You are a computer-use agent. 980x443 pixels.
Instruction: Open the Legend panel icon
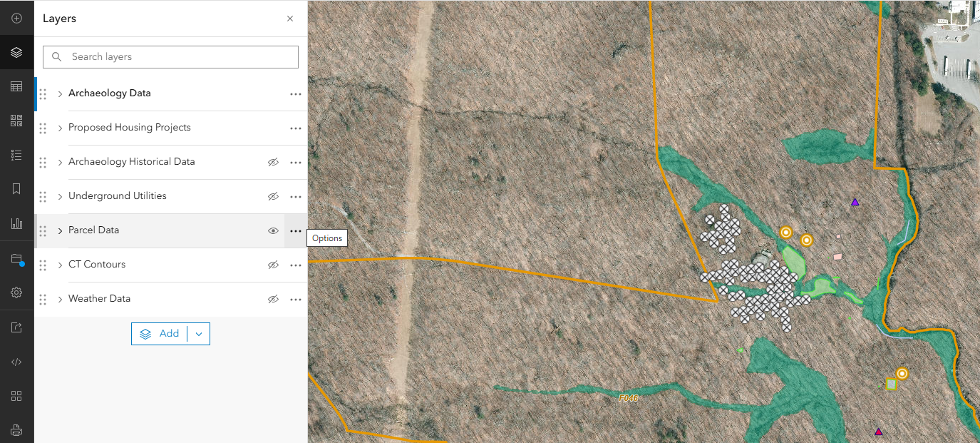(17, 154)
